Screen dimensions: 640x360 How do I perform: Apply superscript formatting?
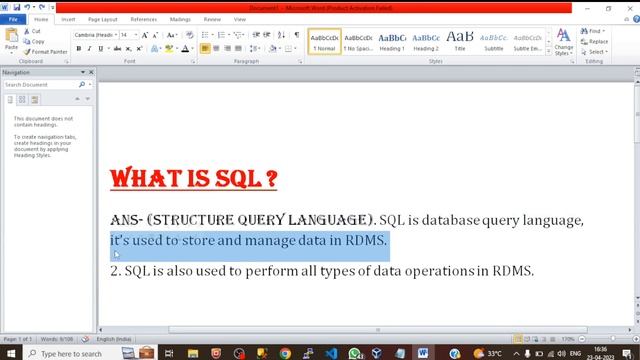coord(139,49)
